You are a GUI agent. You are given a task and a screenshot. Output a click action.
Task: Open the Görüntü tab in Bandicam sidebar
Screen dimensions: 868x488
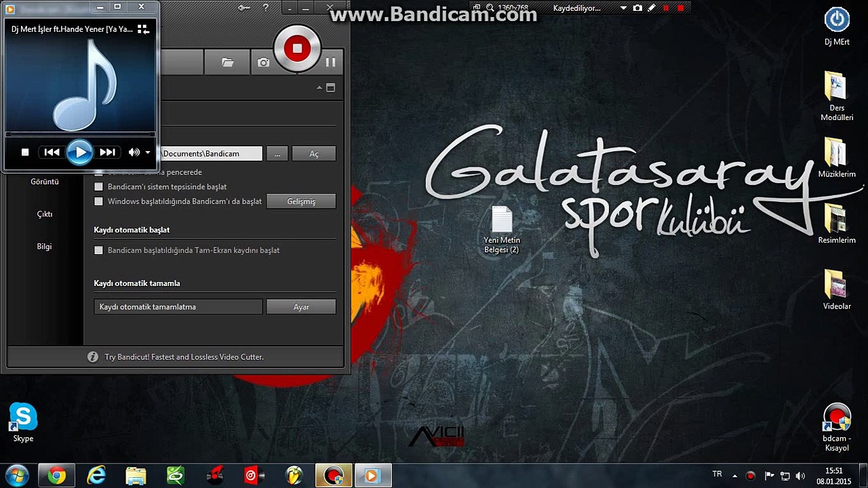tap(45, 182)
